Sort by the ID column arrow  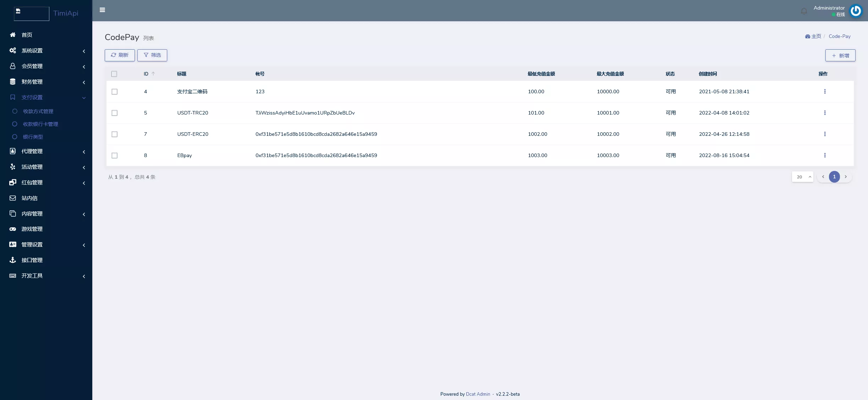tap(153, 74)
